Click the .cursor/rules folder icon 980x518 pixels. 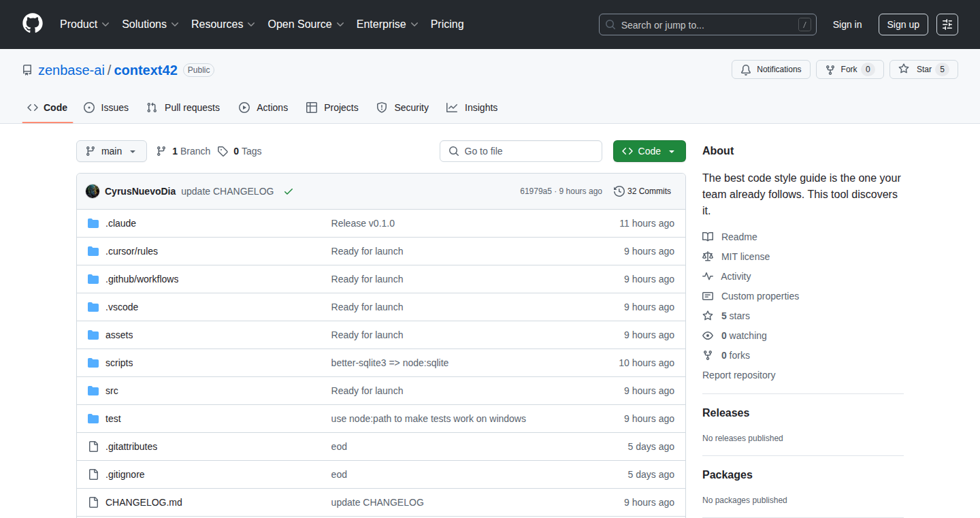point(93,251)
